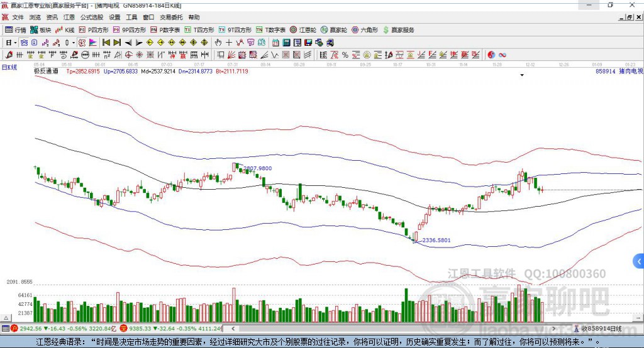
Task: Select the red pencil drawing tool
Action: 9,55
